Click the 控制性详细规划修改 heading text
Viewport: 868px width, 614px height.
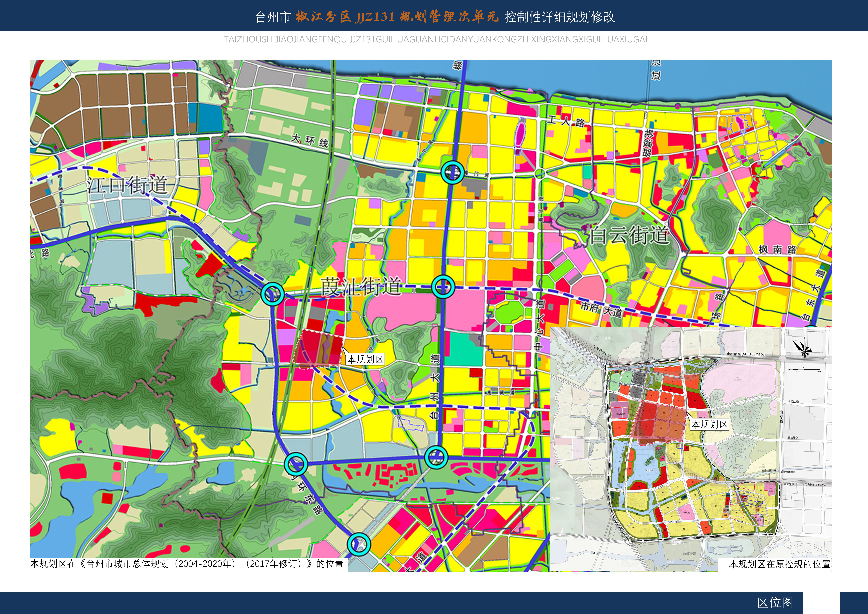point(560,17)
